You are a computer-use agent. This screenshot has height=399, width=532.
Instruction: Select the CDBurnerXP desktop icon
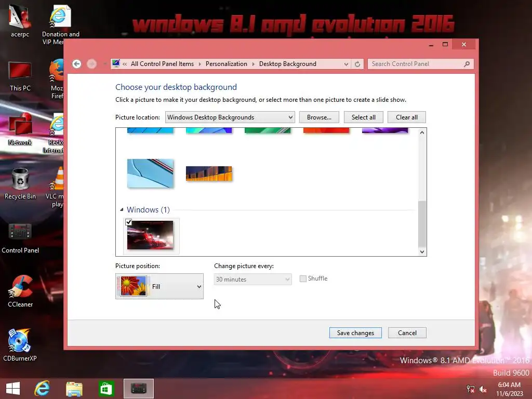20,345
